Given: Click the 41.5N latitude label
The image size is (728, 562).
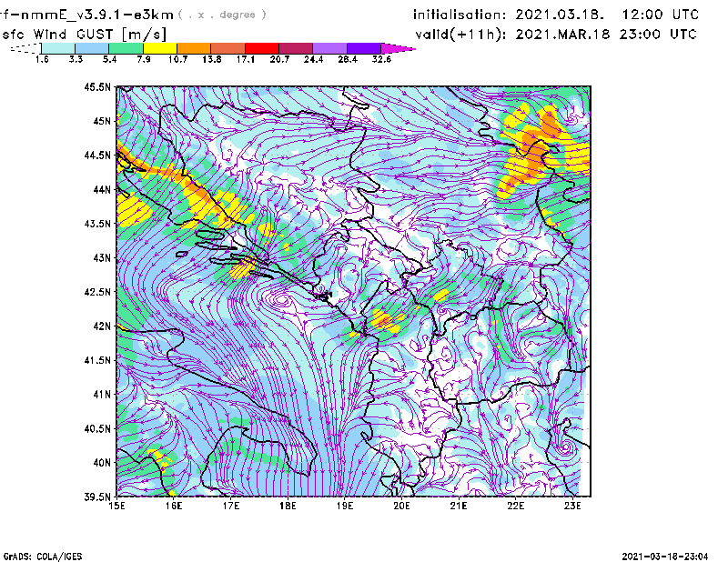Looking at the screenshot, I should click(x=97, y=360).
